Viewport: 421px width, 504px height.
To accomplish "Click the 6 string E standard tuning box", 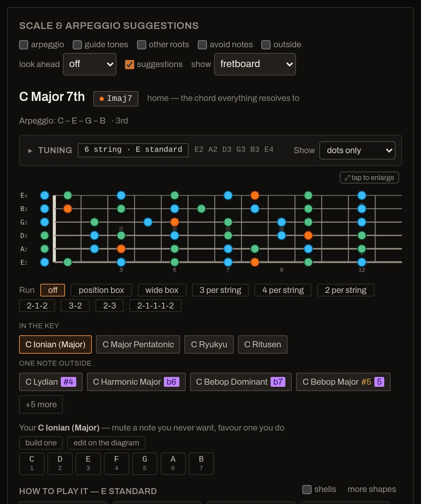I will point(133,150).
